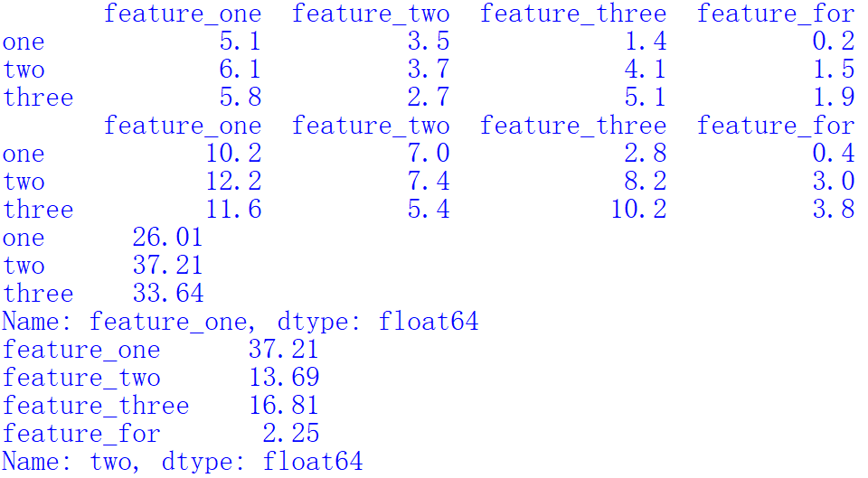The height and width of the screenshot is (478, 868).
Task: Select the value 3.7 in first table
Action: pos(429,70)
